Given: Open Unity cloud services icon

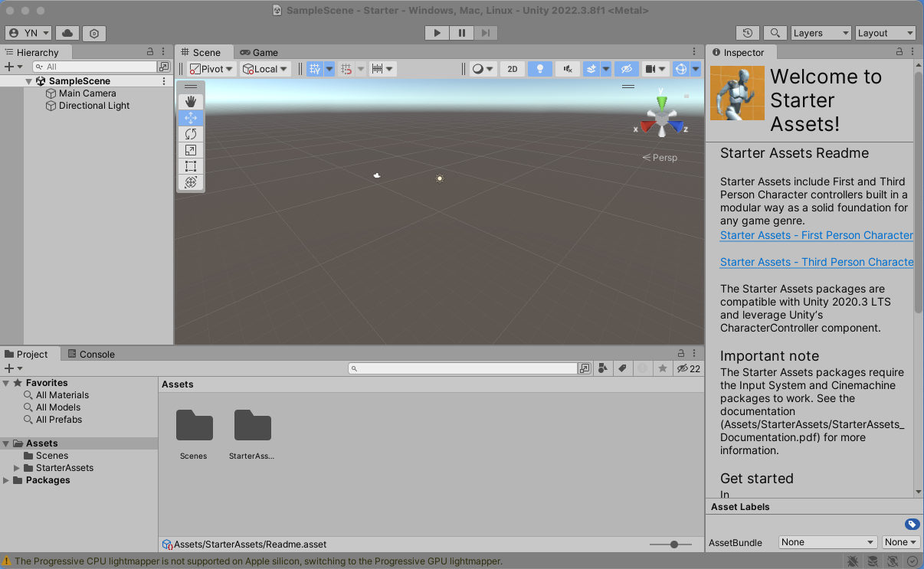Looking at the screenshot, I should tap(67, 33).
